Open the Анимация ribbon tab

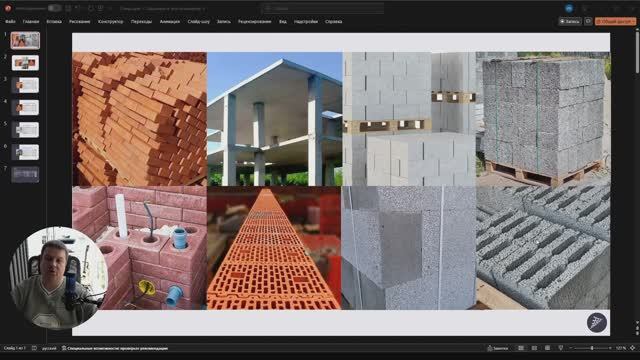(170, 21)
